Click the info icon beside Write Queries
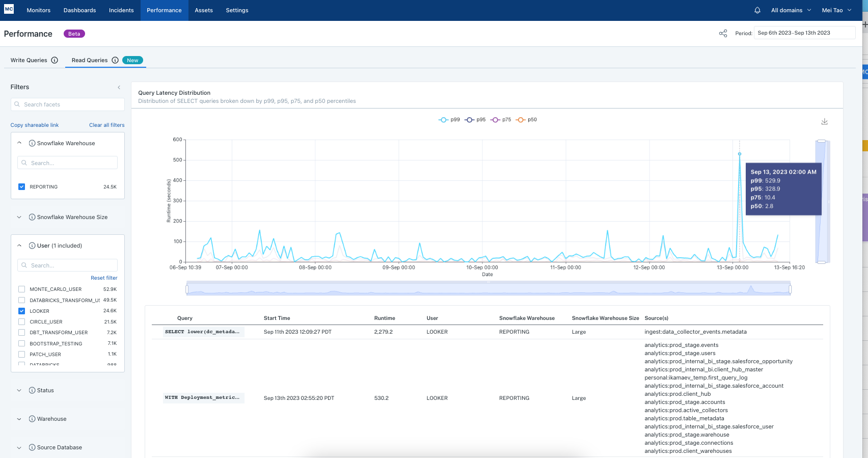Screen dimensions: 868x458 pos(55,60)
